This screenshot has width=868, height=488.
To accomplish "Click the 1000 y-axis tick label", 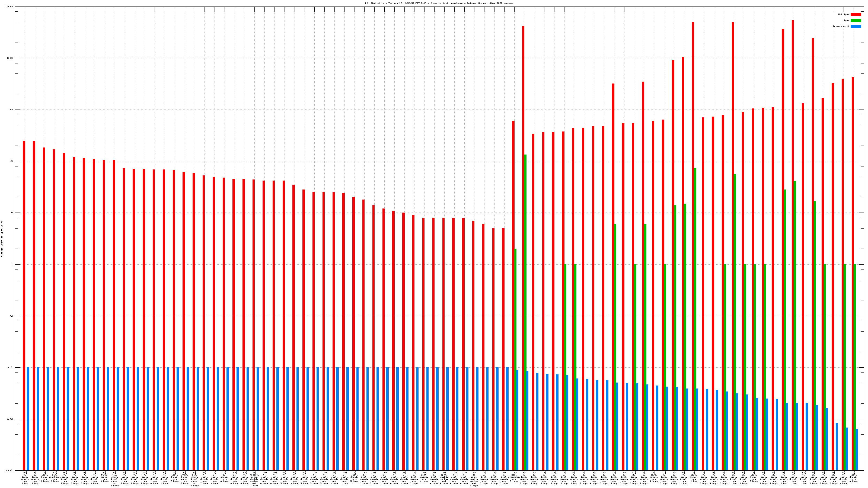I will click(11, 110).
